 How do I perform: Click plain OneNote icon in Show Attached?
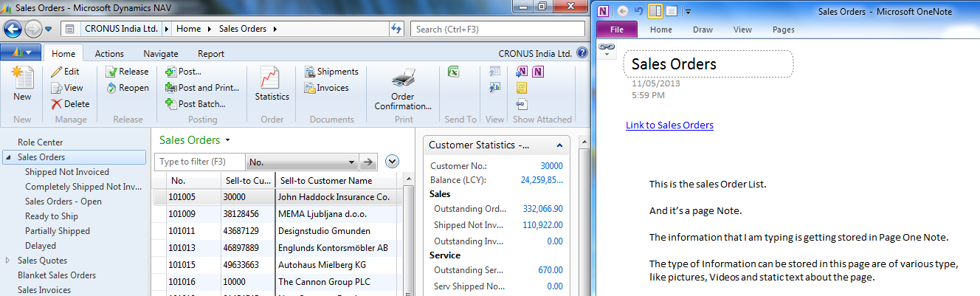click(x=538, y=72)
